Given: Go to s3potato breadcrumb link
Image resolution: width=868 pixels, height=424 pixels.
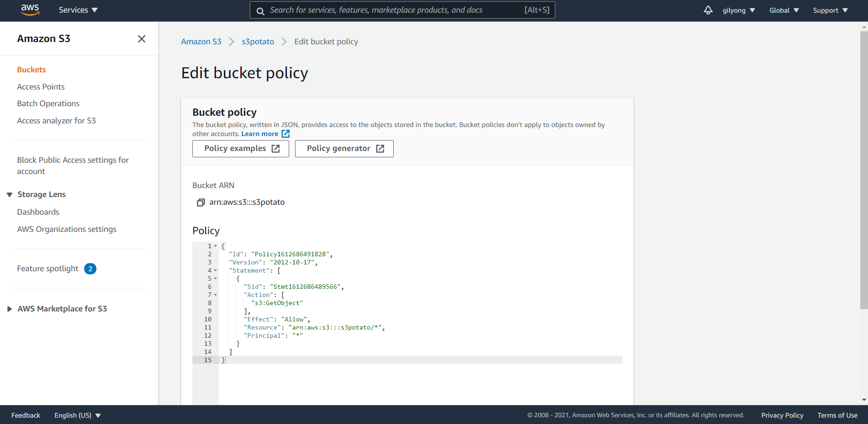Looking at the screenshot, I should (x=258, y=42).
